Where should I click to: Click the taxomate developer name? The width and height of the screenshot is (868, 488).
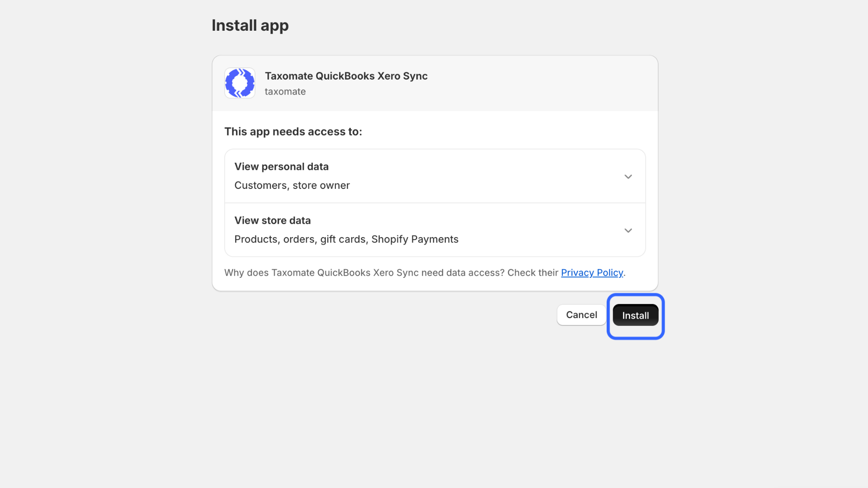coord(285,92)
